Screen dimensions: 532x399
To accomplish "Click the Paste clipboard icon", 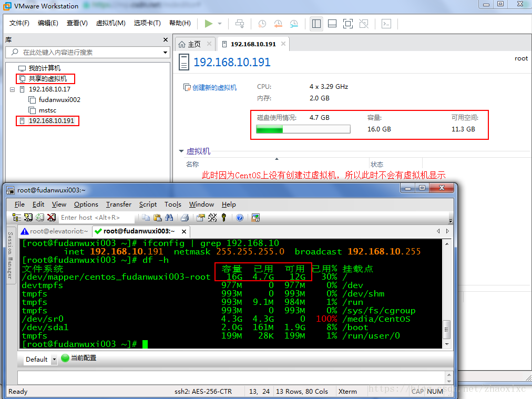I will [x=157, y=218].
